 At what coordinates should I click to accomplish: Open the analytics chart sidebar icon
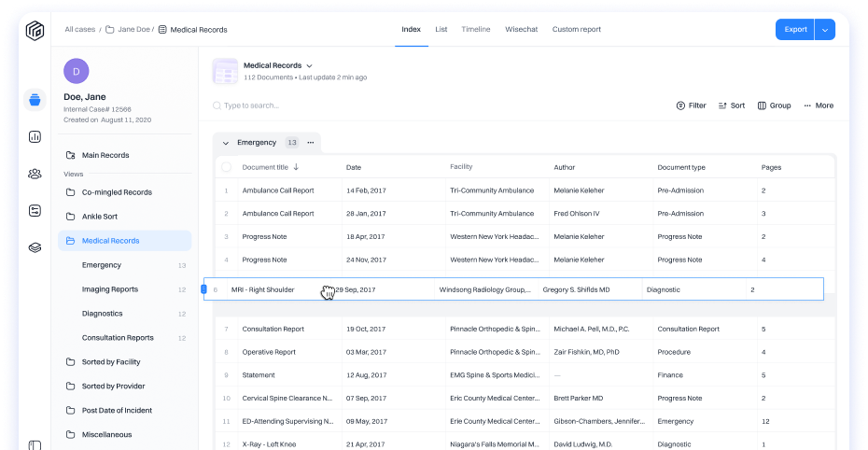click(35, 136)
